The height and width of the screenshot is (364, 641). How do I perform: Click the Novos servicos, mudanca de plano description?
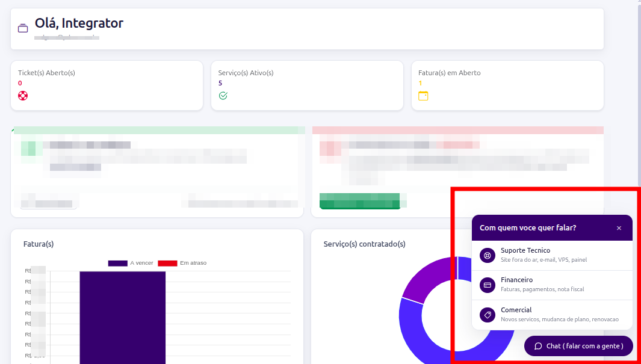(560, 319)
